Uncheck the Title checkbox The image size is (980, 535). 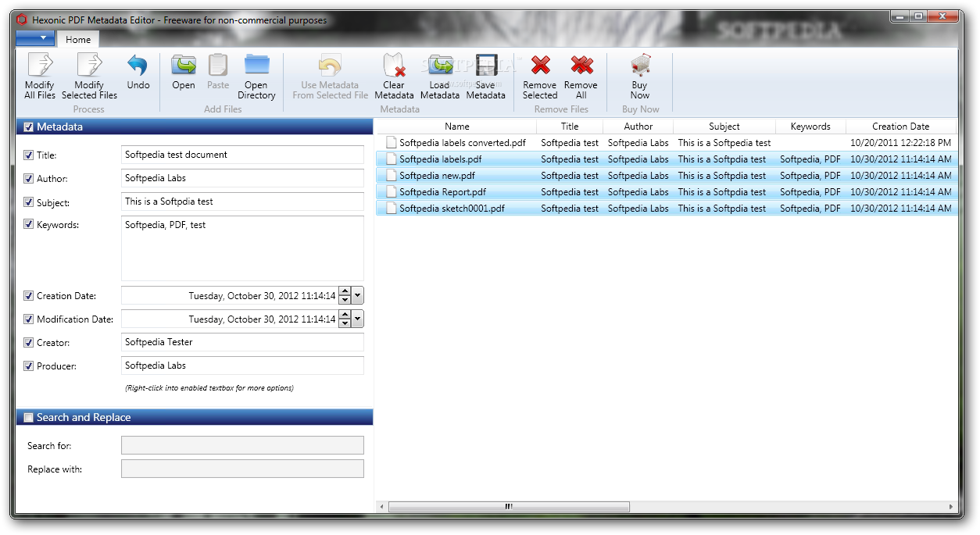pyautogui.click(x=29, y=155)
